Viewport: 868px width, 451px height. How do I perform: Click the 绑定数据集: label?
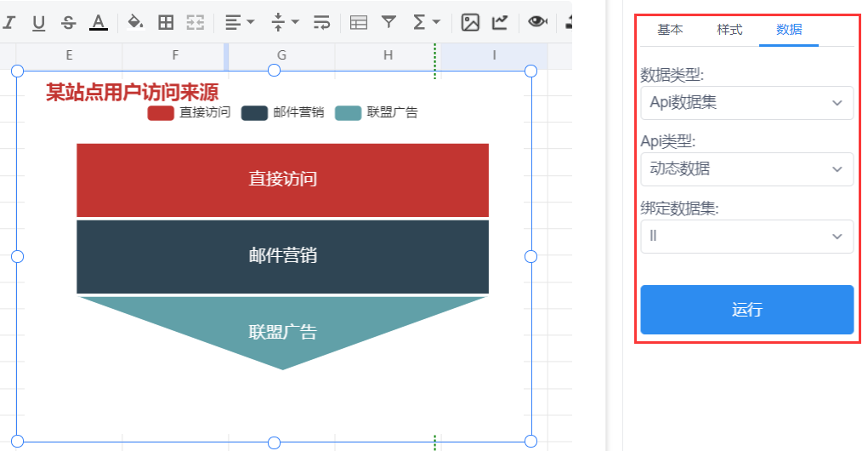coord(680,208)
